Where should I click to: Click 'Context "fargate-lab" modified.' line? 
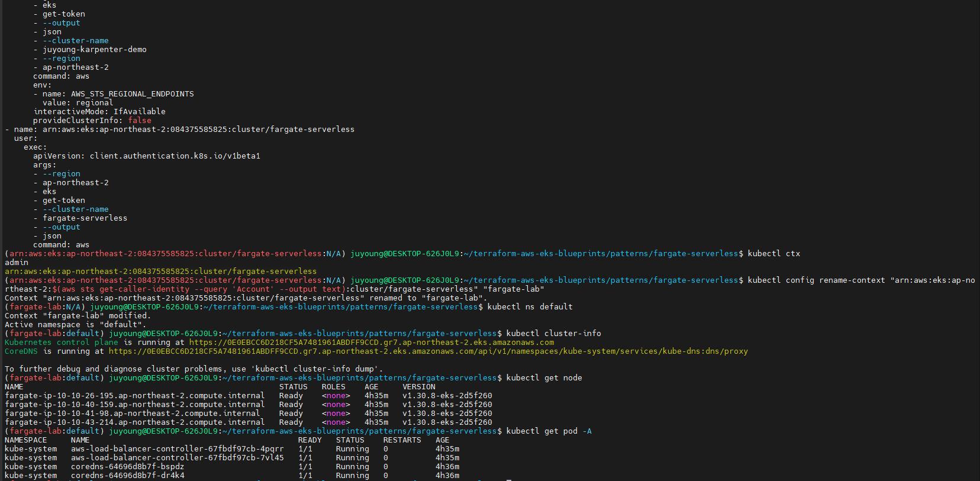point(78,316)
